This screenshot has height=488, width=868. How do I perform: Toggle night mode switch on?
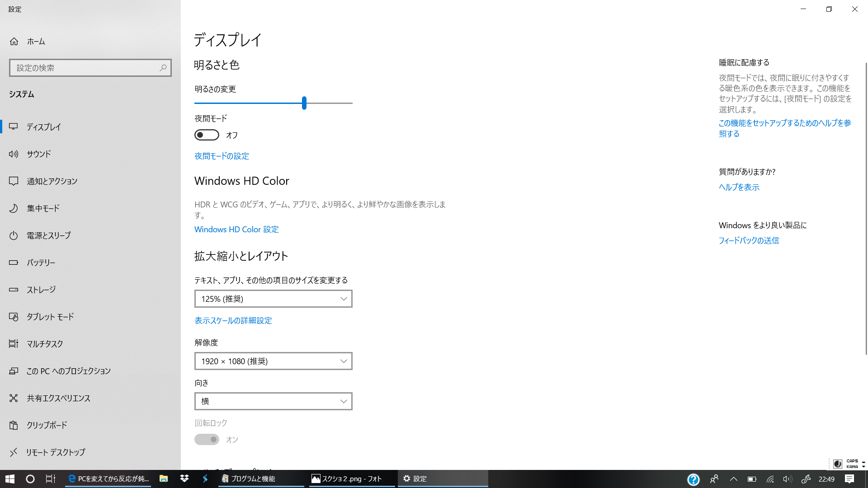coord(207,135)
